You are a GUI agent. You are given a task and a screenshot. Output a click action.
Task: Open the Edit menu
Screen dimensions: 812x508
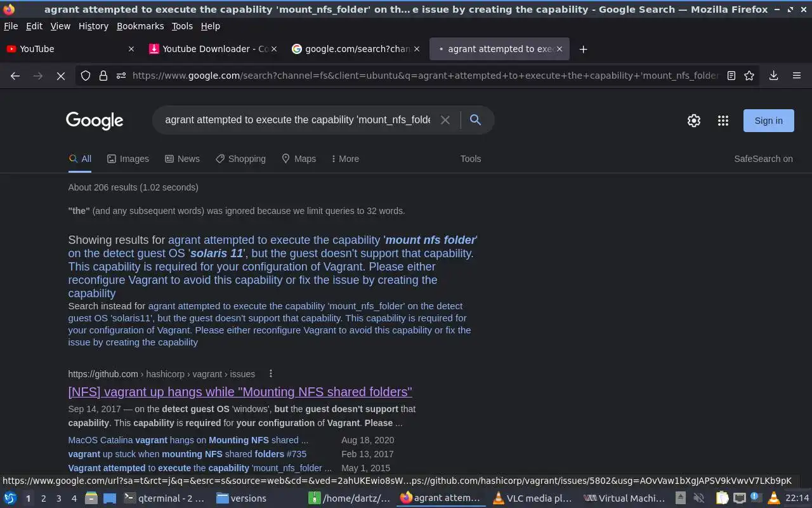pos(34,26)
